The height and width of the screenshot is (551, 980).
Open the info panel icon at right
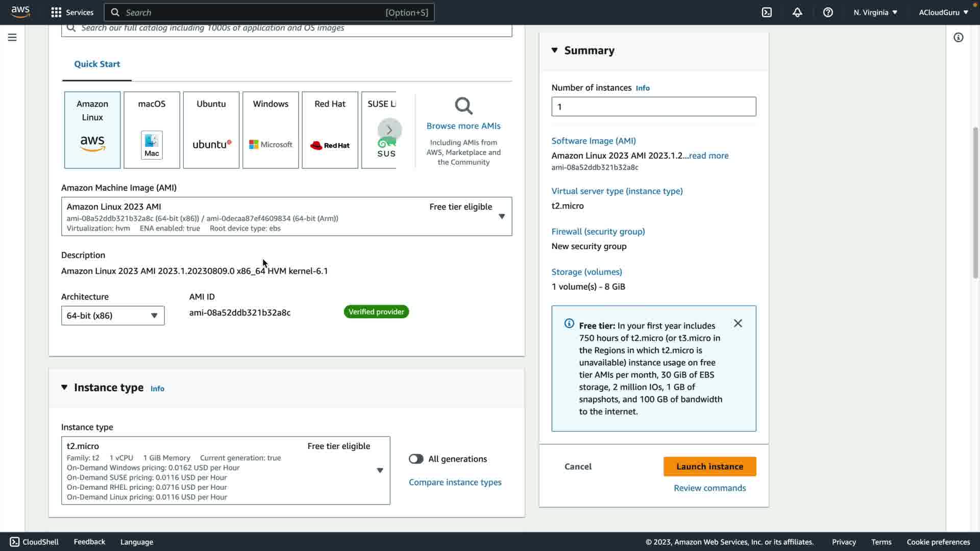point(959,37)
